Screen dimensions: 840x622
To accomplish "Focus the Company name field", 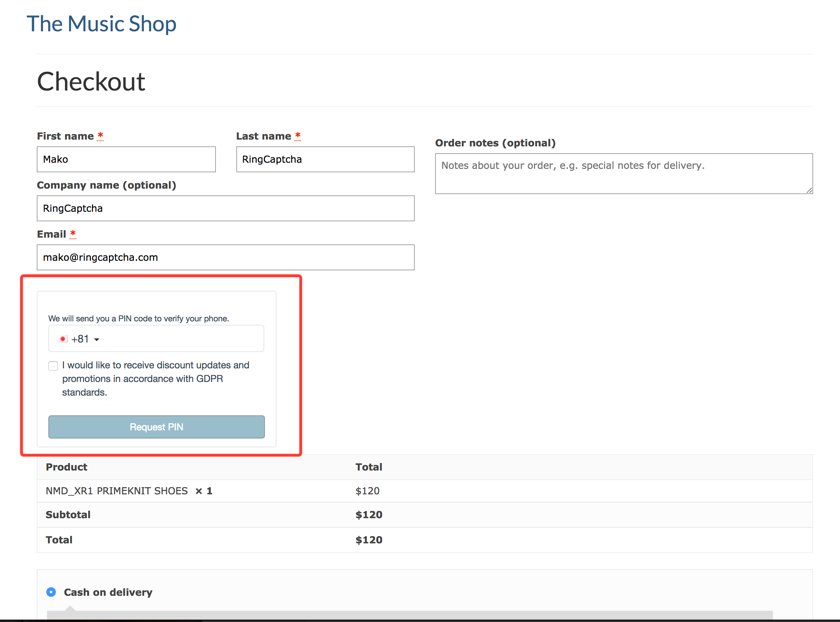I will pos(225,208).
